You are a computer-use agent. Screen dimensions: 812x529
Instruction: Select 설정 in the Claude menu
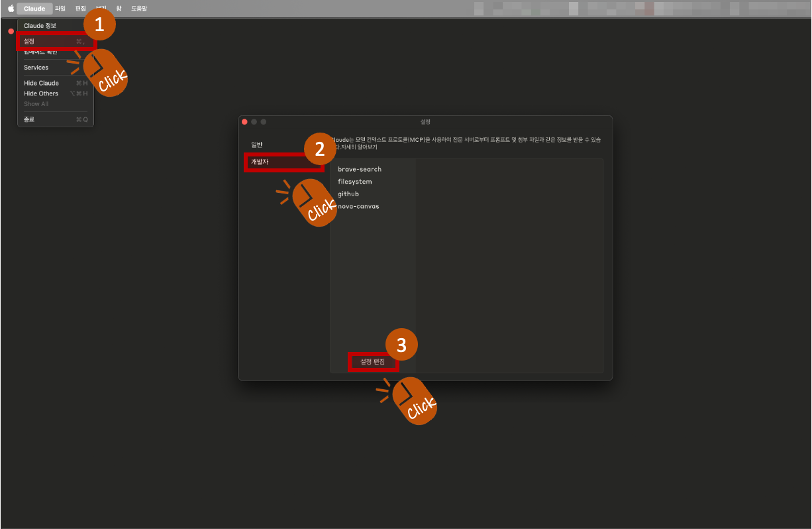point(56,41)
